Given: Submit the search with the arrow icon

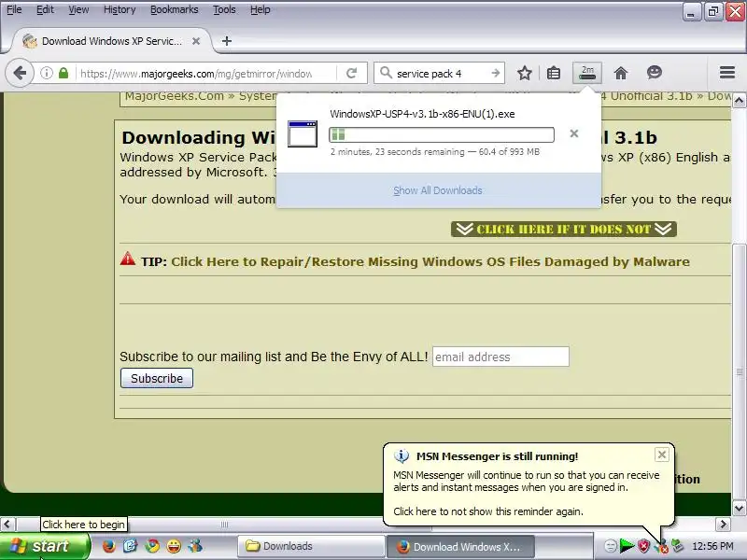Looking at the screenshot, I should click(x=496, y=73).
